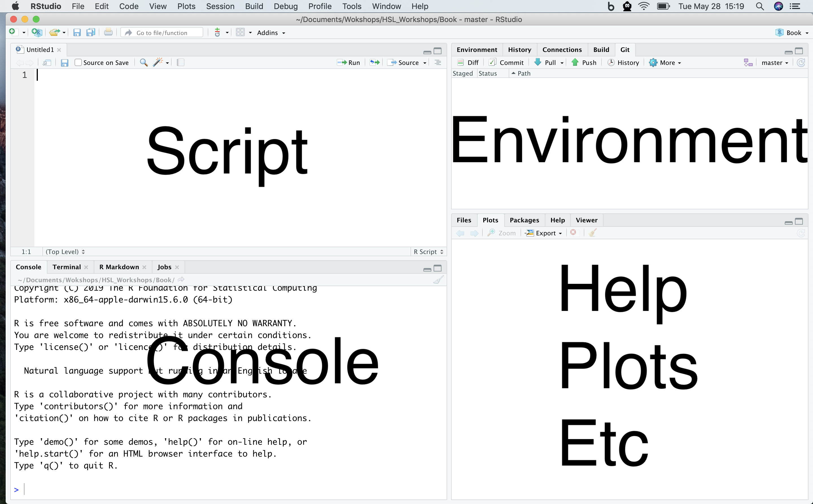
Task: Click the Code tools magic wand icon
Action: click(158, 62)
